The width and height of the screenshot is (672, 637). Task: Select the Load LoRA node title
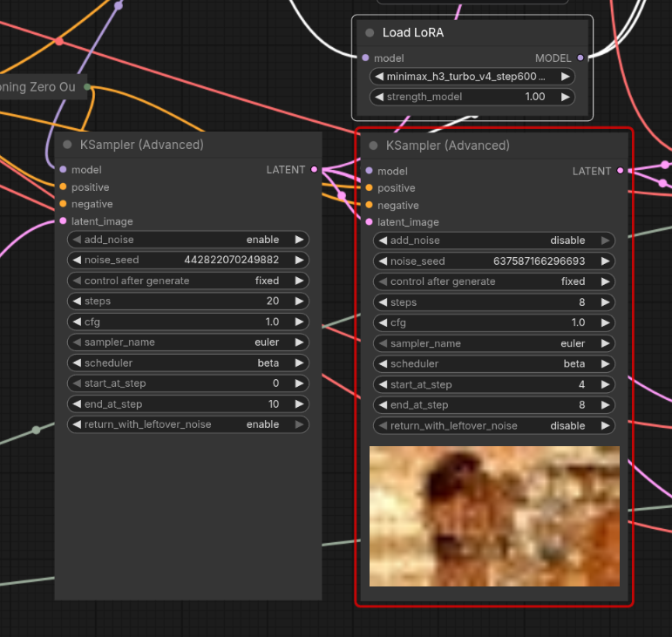tap(413, 32)
